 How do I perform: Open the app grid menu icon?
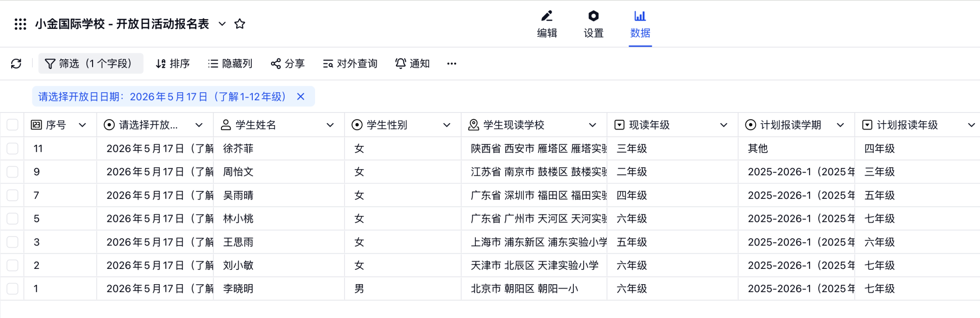20,24
